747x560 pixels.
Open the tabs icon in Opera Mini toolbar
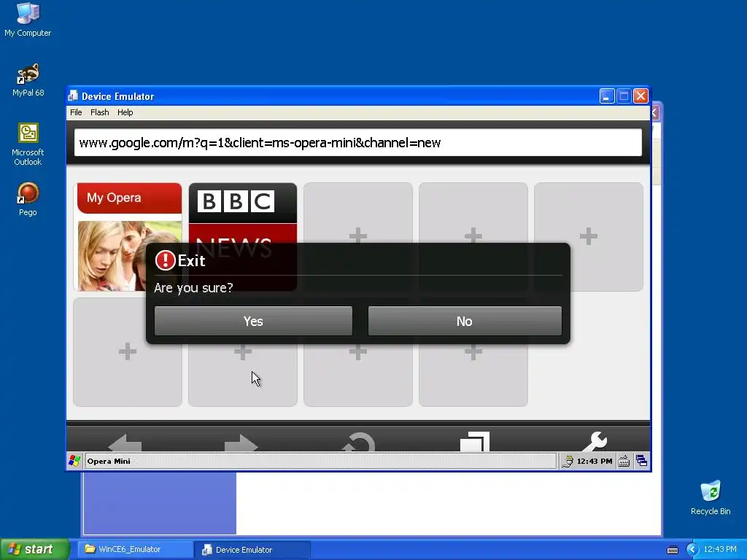click(x=474, y=441)
